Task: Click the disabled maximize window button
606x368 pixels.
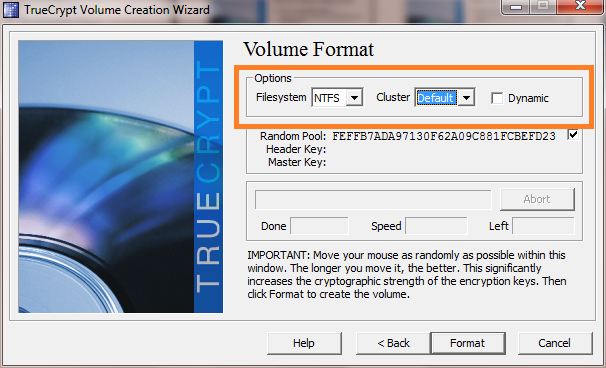Action: 544,6
